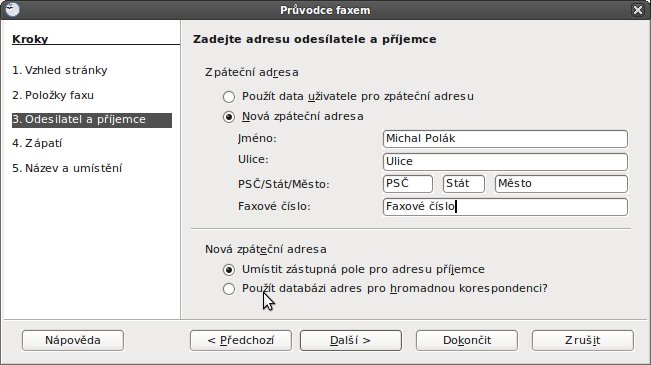Go back with the Předchozí button

[x=241, y=341]
